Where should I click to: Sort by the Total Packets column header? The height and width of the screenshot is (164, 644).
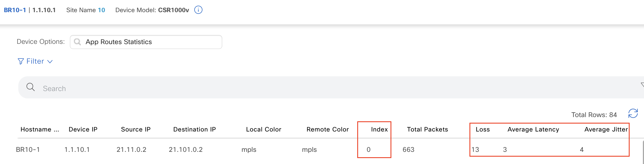point(427,130)
